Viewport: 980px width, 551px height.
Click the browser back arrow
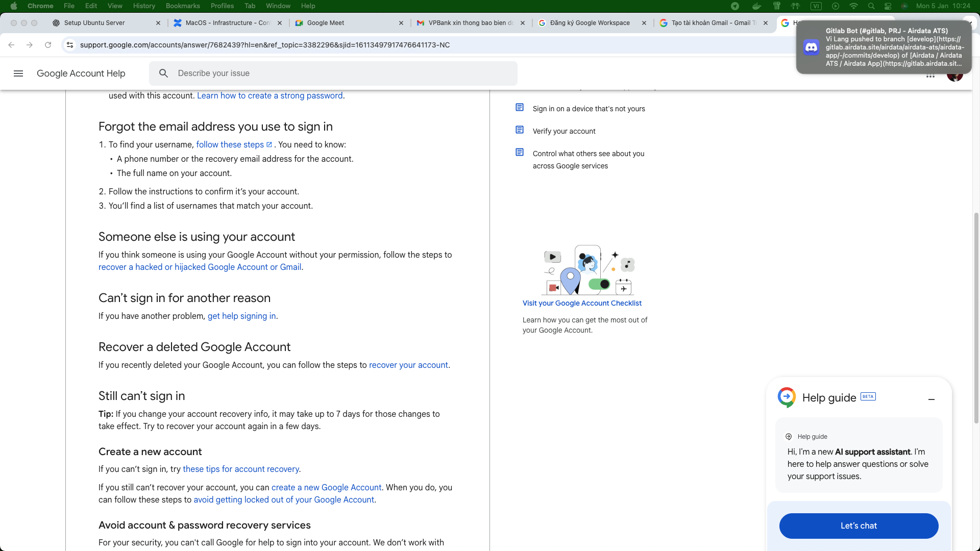pyautogui.click(x=11, y=45)
